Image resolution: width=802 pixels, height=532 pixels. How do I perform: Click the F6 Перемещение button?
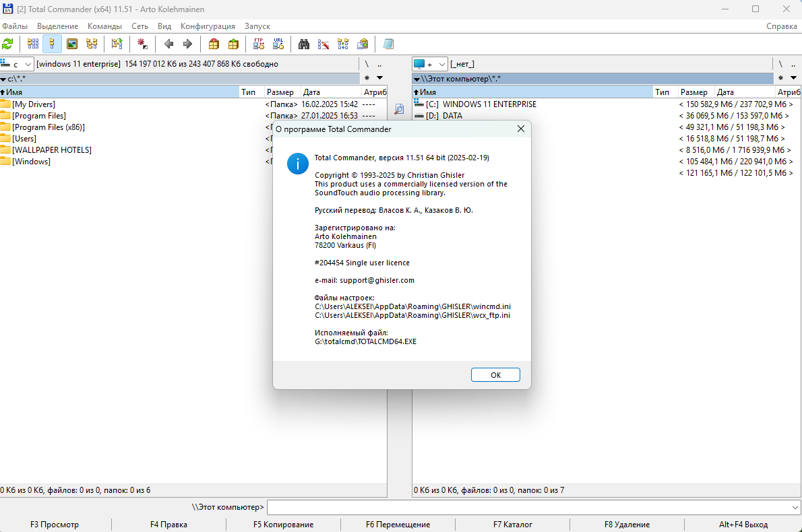tap(398, 525)
